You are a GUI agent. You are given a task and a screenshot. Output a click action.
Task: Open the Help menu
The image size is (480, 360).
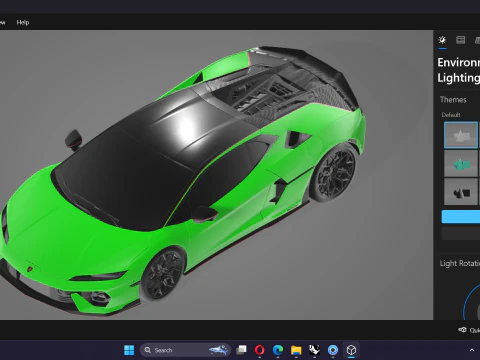[x=23, y=22]
